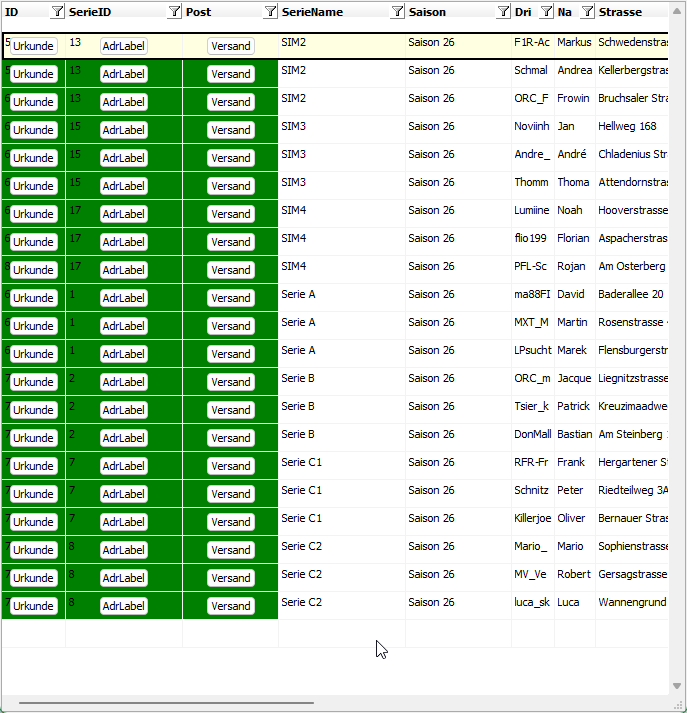Open the Saison column filter funnel
Image resolution: width=687 pixels, height=713 pixels.
click(503, 12)
